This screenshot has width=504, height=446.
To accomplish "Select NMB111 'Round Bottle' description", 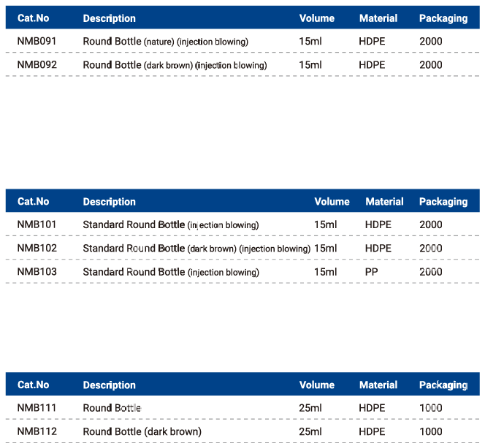I will pos(112,408).
